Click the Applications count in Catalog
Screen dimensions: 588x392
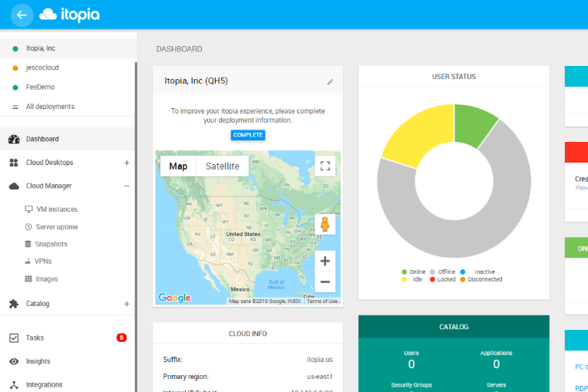[497, 364]
